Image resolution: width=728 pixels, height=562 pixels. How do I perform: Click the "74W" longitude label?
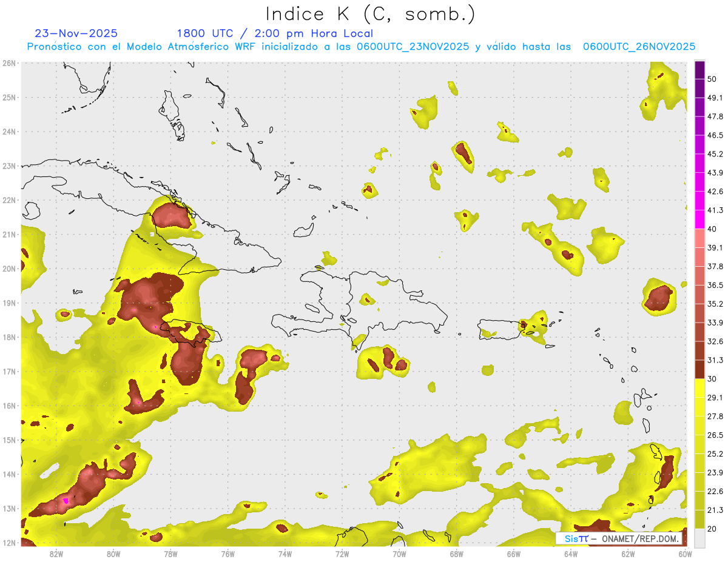(x=285, y=554)
